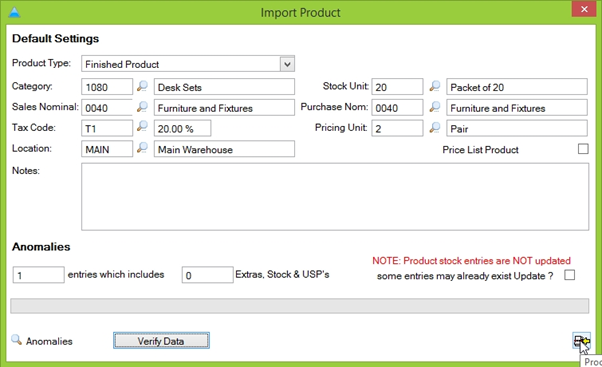Click the Tax Code search magnifier icon
This screenshot has width=602, height=367.
142,126
